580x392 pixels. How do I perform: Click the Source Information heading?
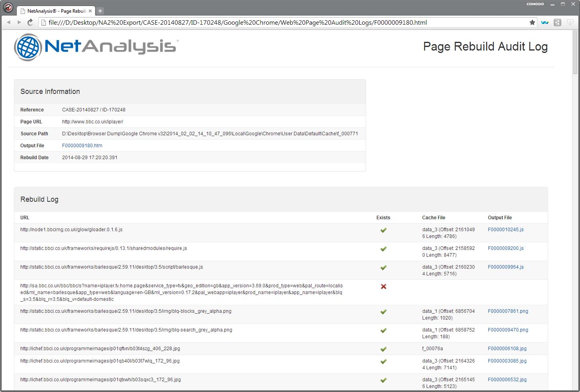[x=50, y=92]
